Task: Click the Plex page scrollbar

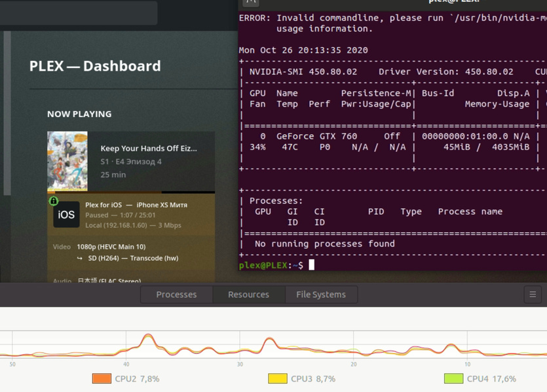Action: pyautogui.click(x=7, y=113)
